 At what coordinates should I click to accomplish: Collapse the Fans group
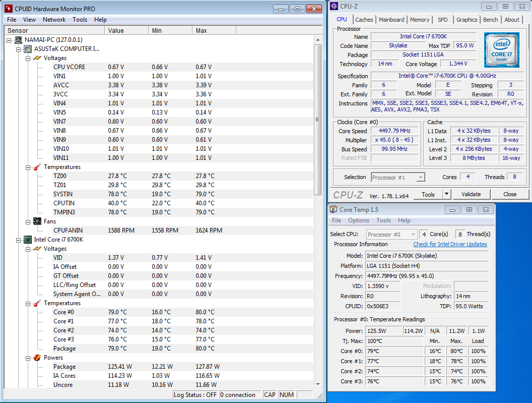[28, 221]
